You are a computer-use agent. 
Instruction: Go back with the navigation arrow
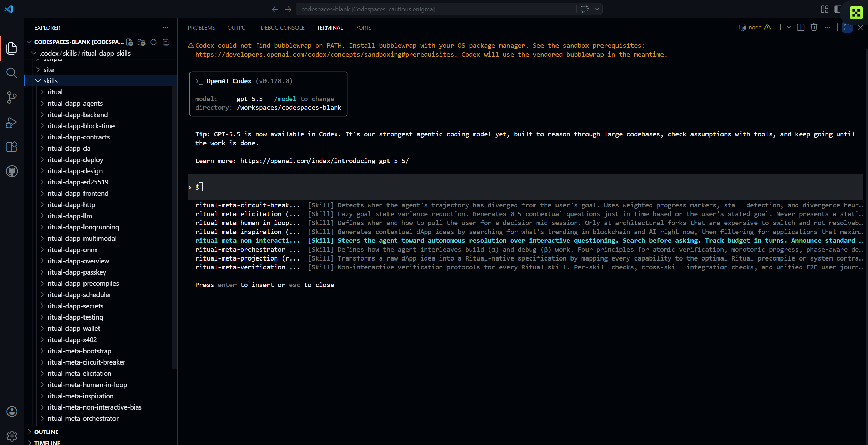coord(275,9)
